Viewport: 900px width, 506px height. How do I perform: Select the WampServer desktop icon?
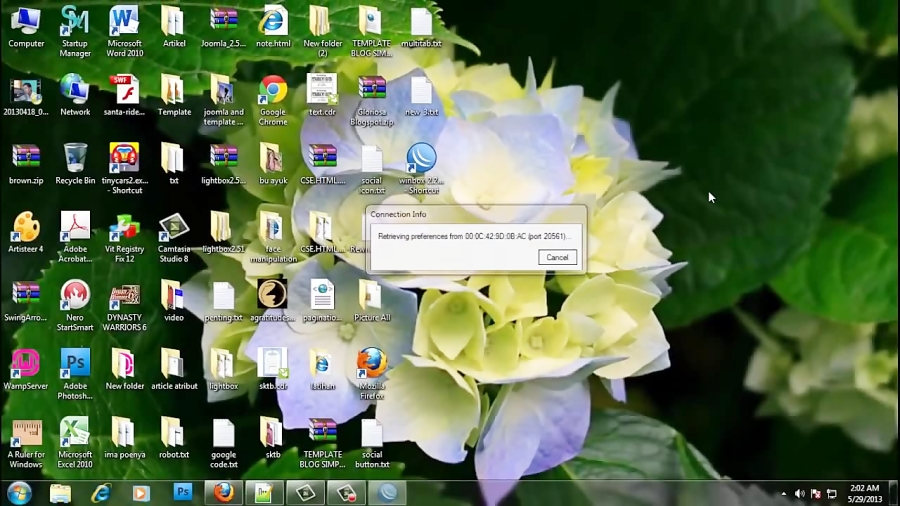click(x=25, y=364)
